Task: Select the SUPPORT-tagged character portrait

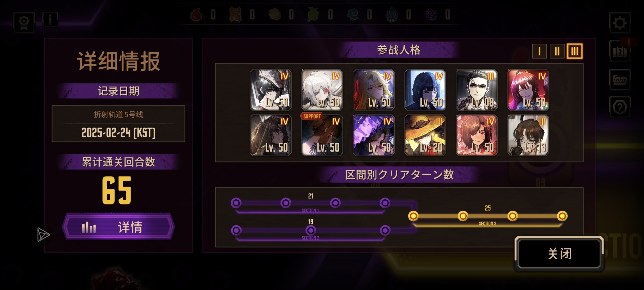Action: tap(322, 135)
